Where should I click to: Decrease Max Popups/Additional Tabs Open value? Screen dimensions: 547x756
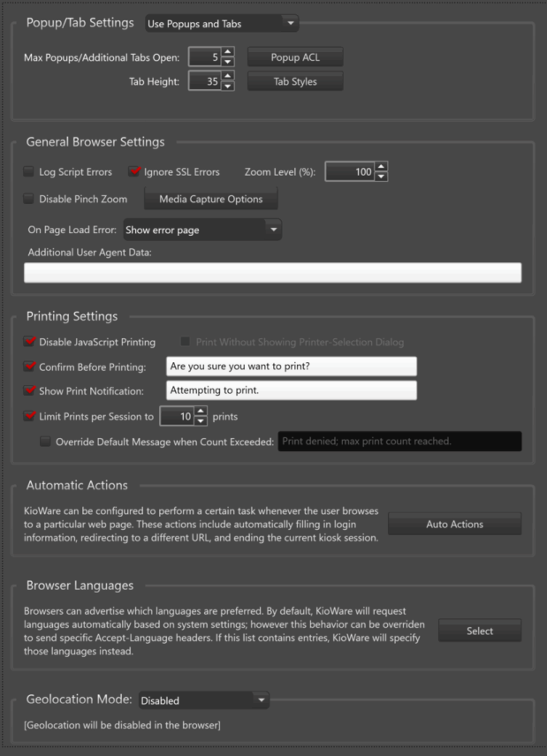228,62
